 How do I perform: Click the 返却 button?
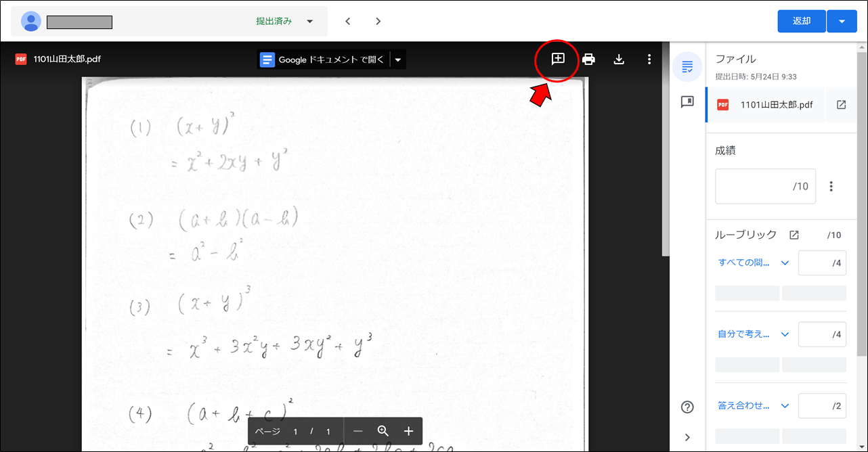click(802, 21)
